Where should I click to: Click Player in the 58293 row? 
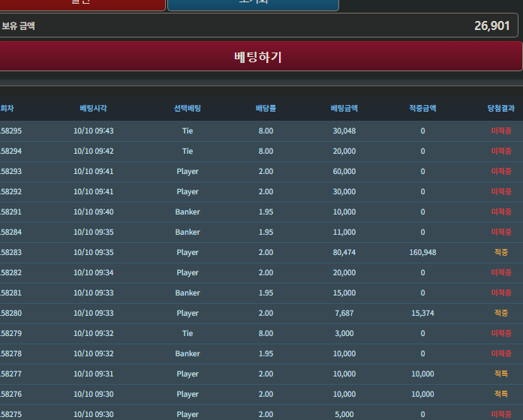pyautogui.click(x=188, y=172)
